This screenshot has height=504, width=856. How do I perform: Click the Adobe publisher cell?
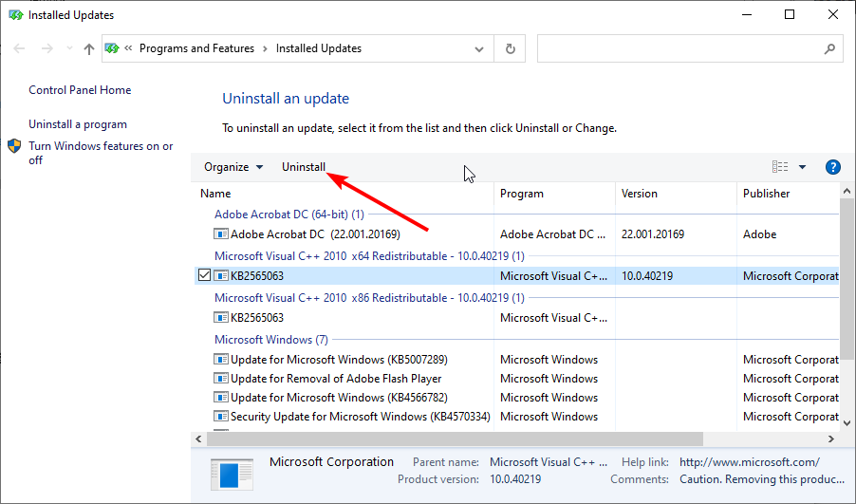point(759,234)
